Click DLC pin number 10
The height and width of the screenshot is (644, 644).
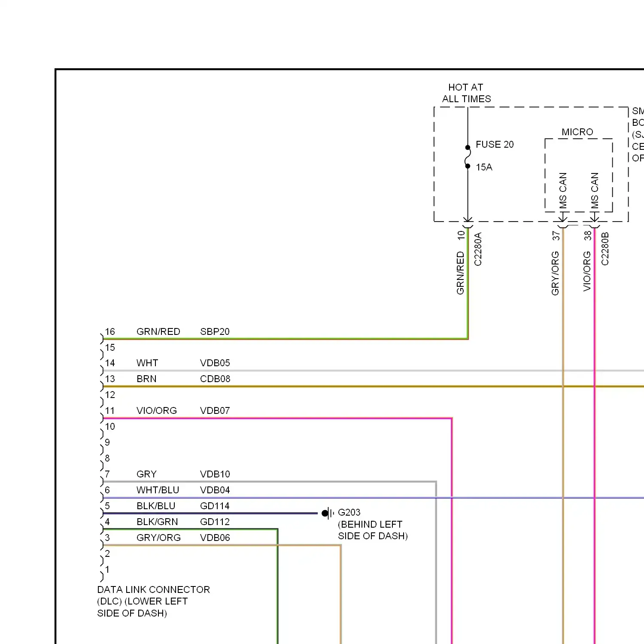110,426
